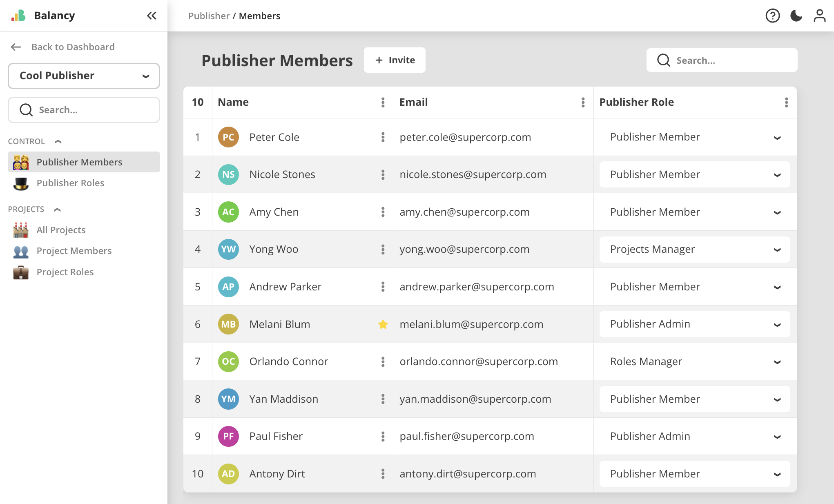This screenshot has width=834, height=504.
Task: Switch to dark mode via moon icon
Action: coord(796,16)
